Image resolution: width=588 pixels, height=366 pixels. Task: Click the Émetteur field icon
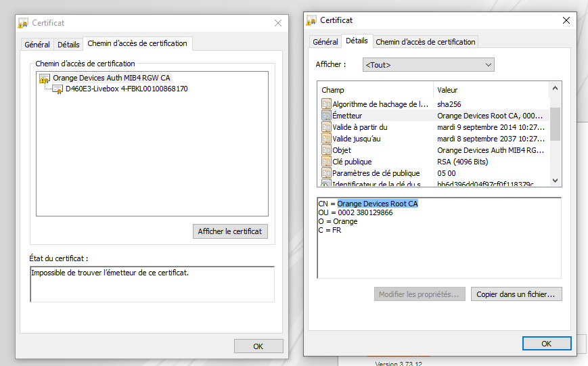coord(326,116)
